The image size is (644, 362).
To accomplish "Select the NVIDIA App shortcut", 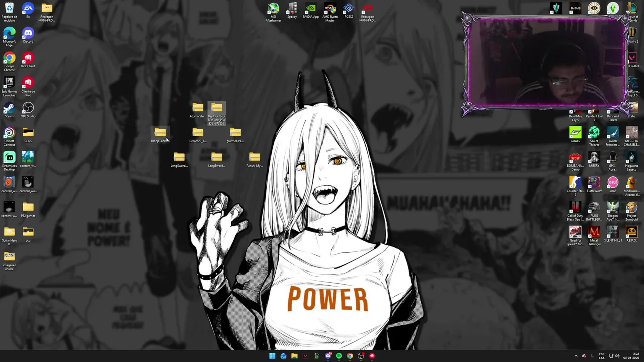I will click(x=311, y=11).
